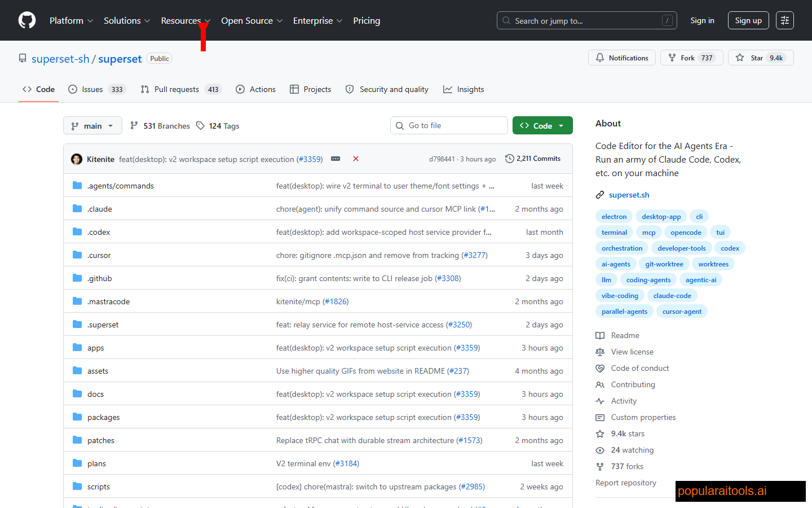Open the Readme via the book icon
The width and height of the screenshot is (812, 508).
[x=600, y=335]
